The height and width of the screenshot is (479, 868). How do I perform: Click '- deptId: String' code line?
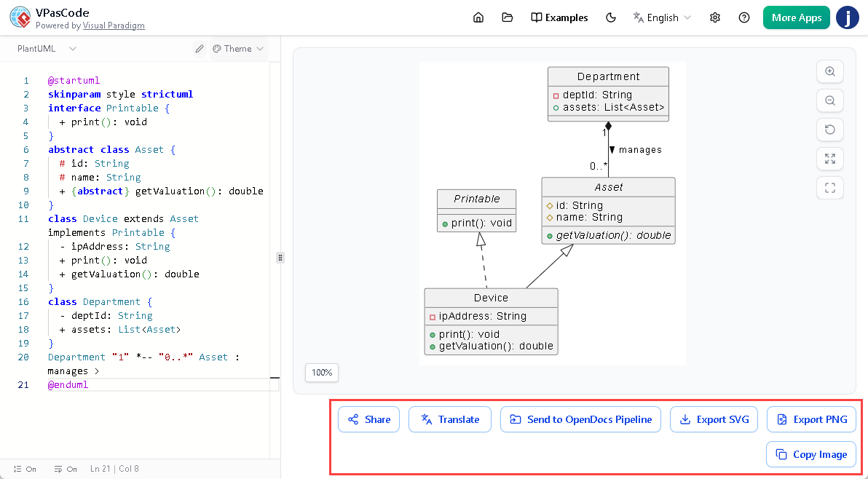[x=106, y=316]
